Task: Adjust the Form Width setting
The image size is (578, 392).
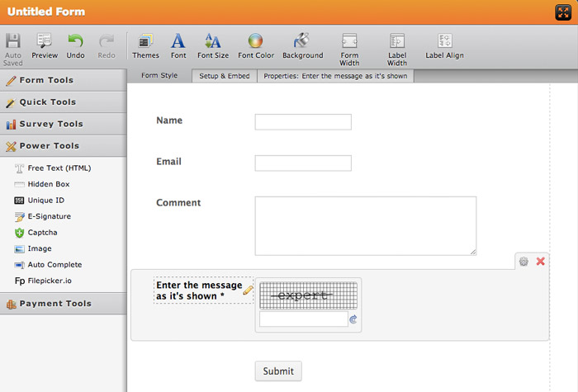Action: (349, 48)
